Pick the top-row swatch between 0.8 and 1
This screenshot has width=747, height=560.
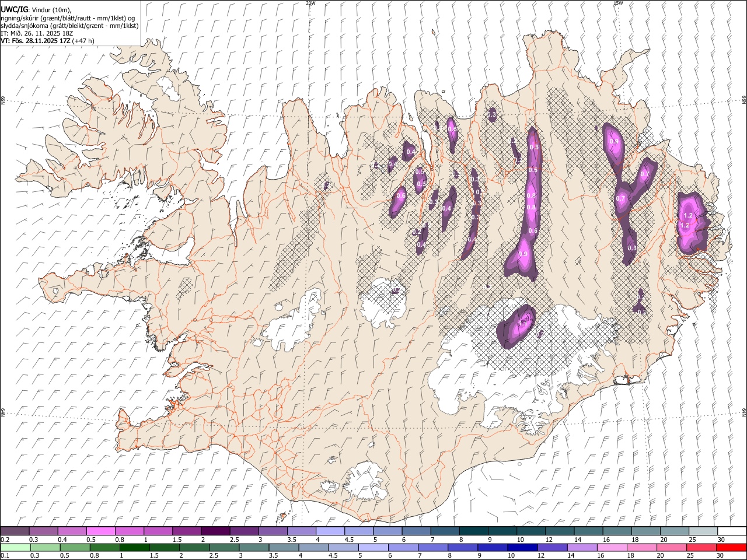[129, 531]
